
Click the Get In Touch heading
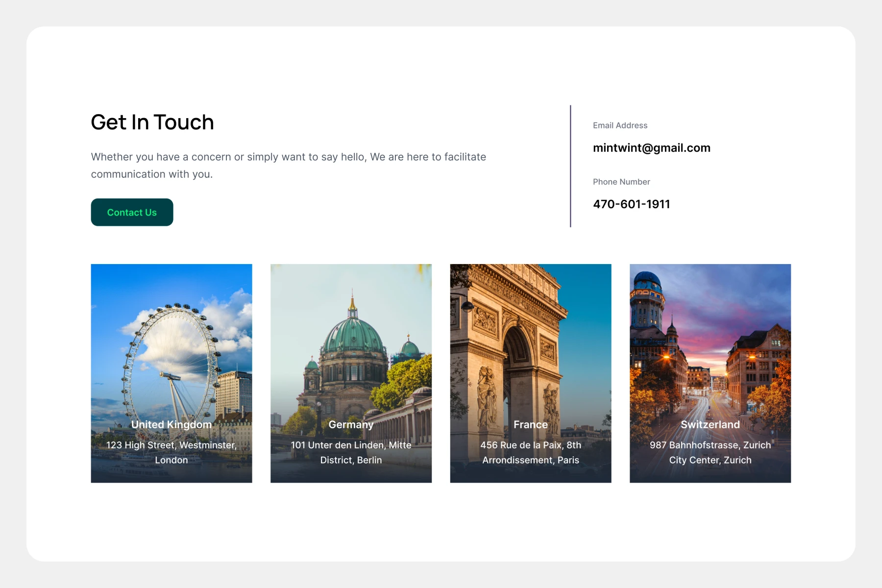coord(152,122)
